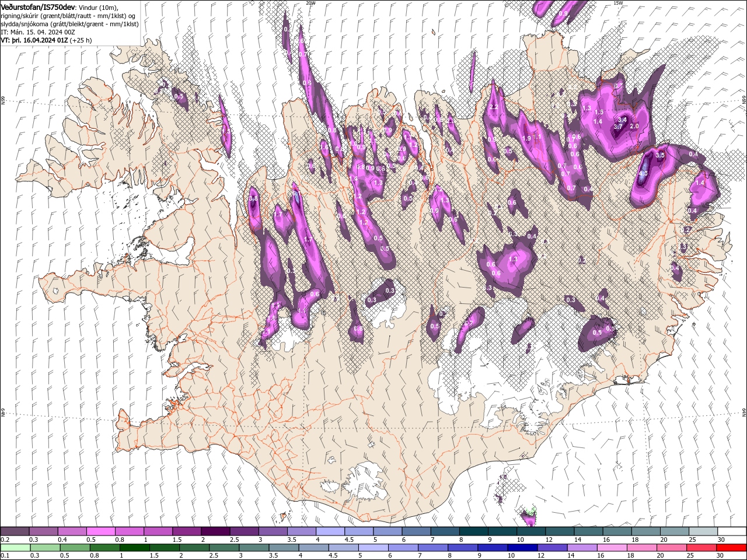Viewport: 747px width, 560px height.
Task: Click the '30' label under upper legend row
Action: pos(721,540)
